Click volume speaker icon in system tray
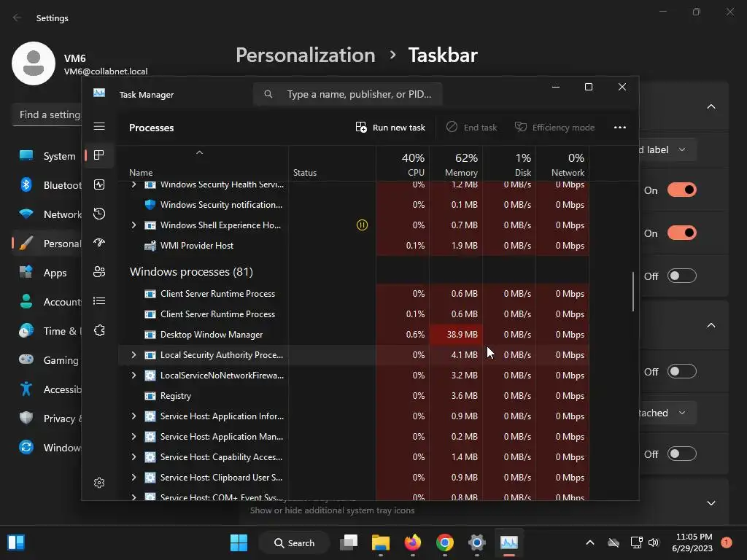The image size is (747, 560). [654, 542]
